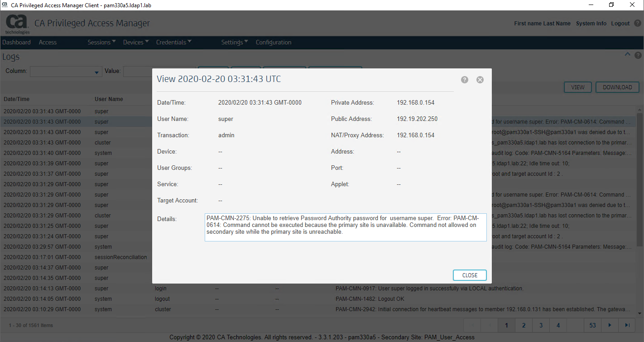Go to page 3 of logs

point(541,325)
